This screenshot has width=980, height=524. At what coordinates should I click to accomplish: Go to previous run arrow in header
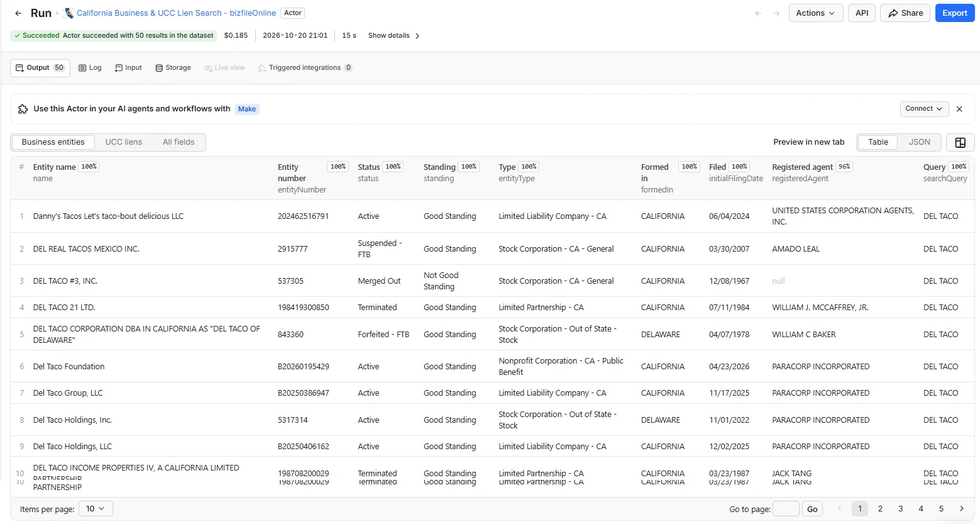coord(758,13)
